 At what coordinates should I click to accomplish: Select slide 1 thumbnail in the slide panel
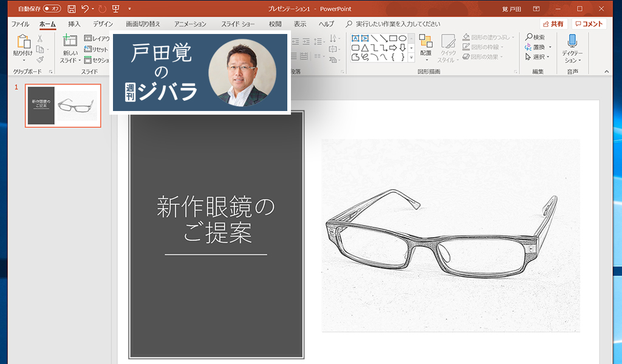[64, 105]
